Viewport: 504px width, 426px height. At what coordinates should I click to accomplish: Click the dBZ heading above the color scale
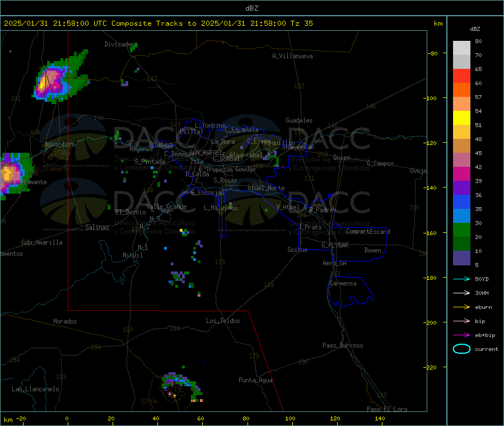click(475, 29)
